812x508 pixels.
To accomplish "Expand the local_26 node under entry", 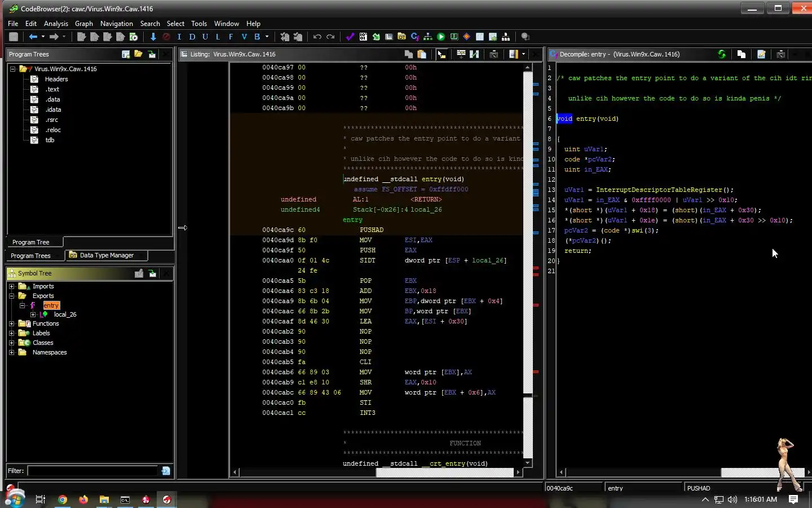I will click(33, 314).
